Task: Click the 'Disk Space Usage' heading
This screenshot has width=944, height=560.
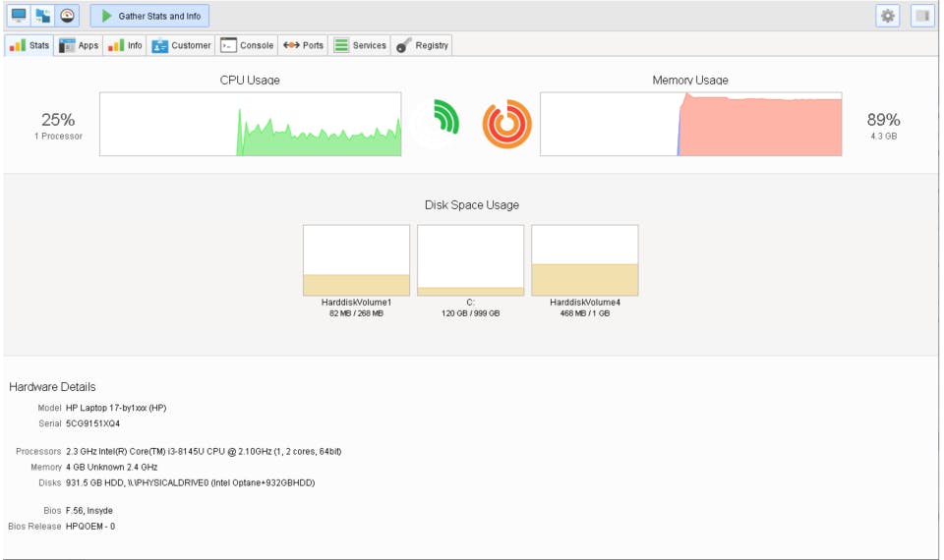Action: (472, 205)
